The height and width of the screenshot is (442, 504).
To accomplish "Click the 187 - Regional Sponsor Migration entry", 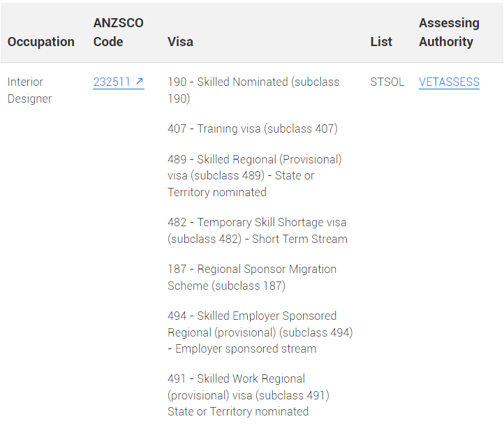I will [251, 277].
